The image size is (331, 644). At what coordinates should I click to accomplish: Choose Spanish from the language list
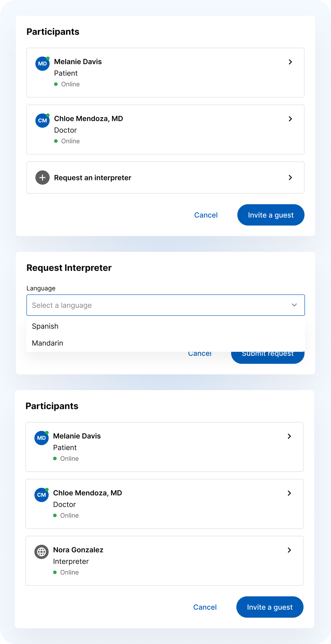tap(45, 326)
